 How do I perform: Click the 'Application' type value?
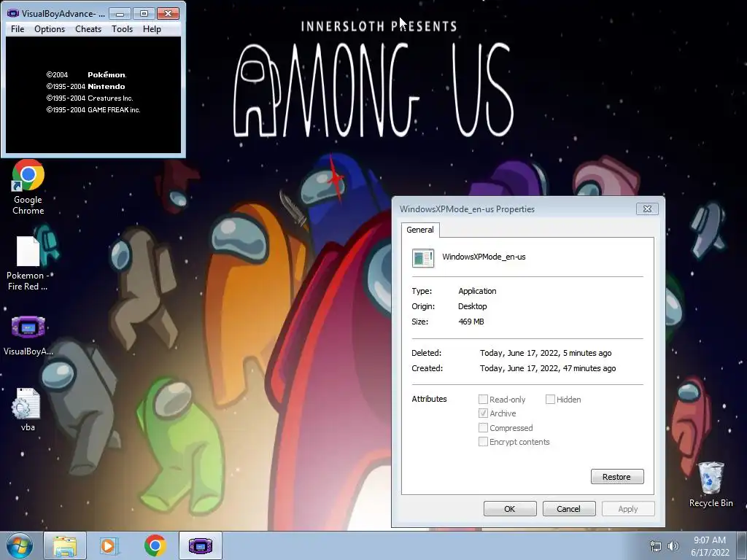(477, 291)
